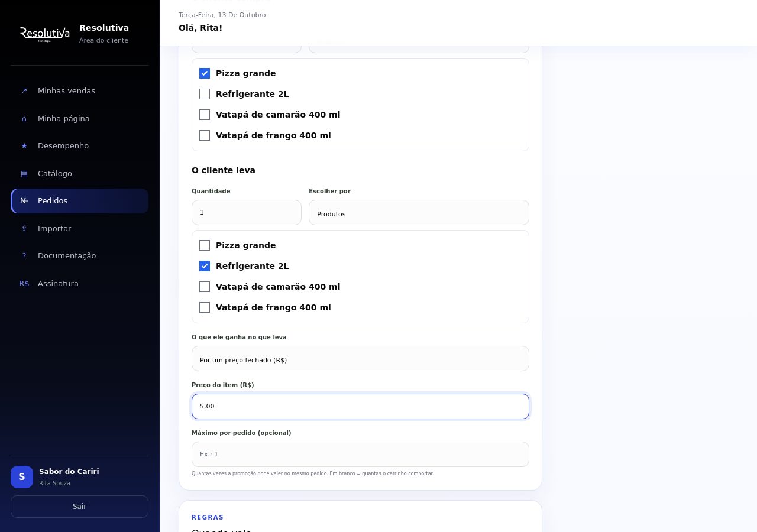
Task: Click the Sabor do Cariri store name
Action: click(x=69, y=472)
